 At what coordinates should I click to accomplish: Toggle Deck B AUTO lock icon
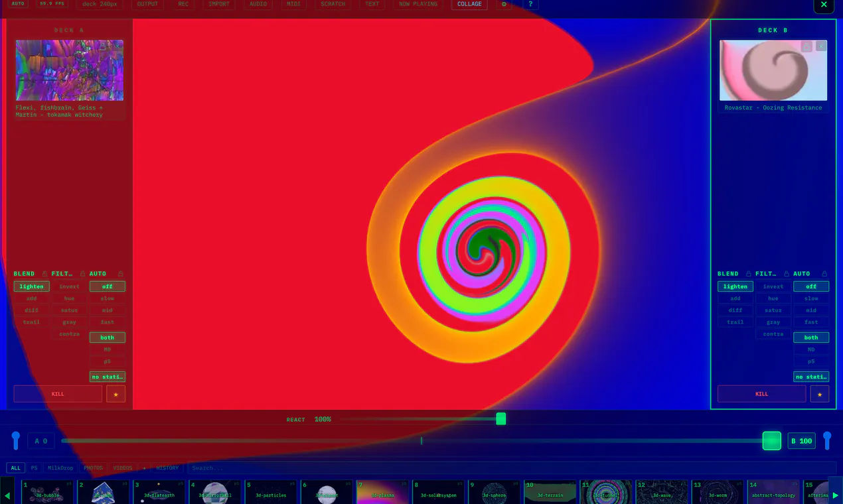(824, 274)
